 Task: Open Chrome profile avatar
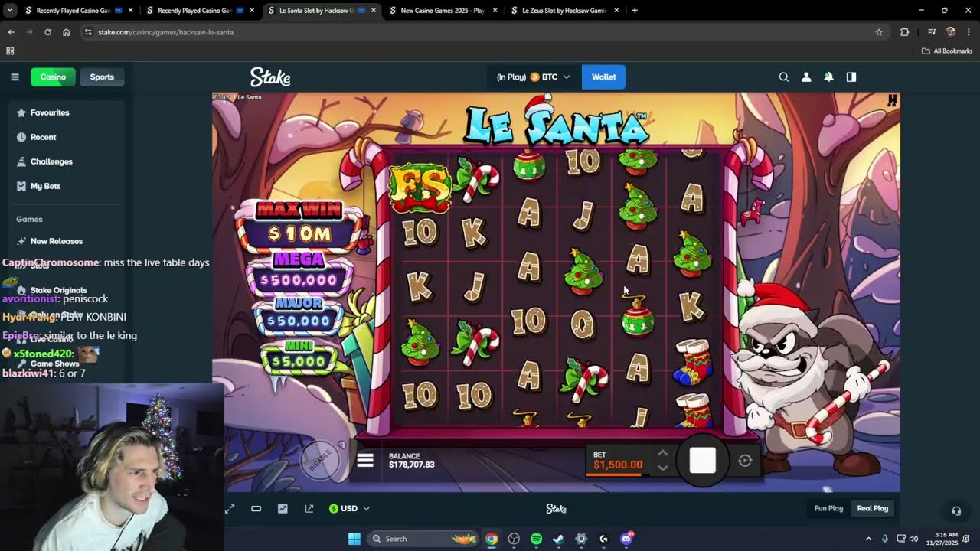click(951, 32)
